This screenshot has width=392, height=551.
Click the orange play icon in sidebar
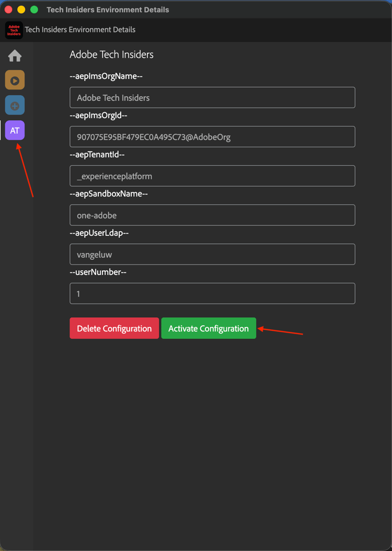15,80
